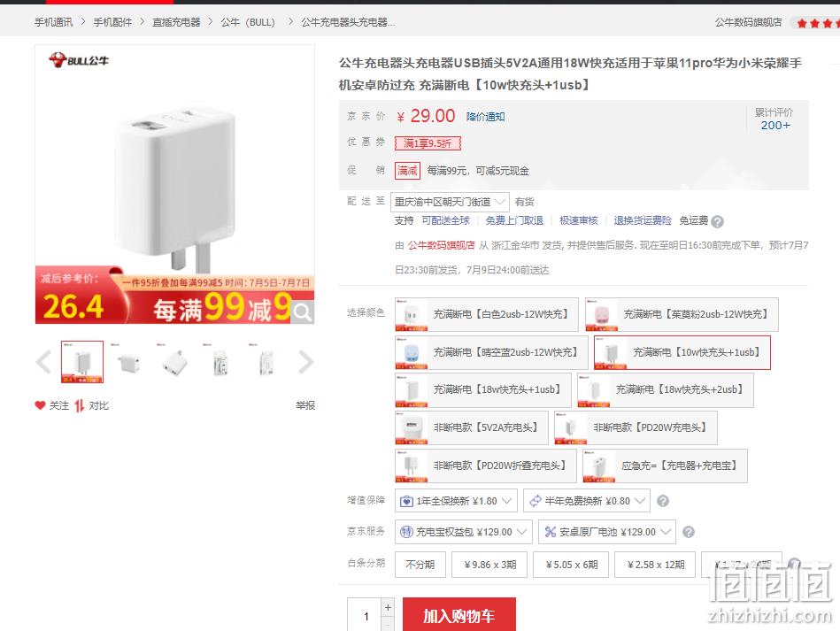Click the help icon beside 安卓原厂电池
The height and width of the screenshot is (631, 840).
click(689, 532)
